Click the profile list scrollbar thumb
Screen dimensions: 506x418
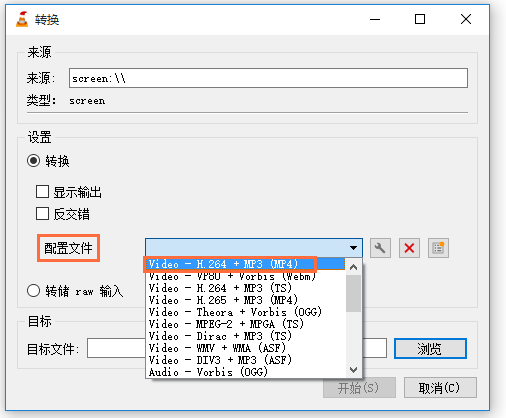[x=354, y=293]
